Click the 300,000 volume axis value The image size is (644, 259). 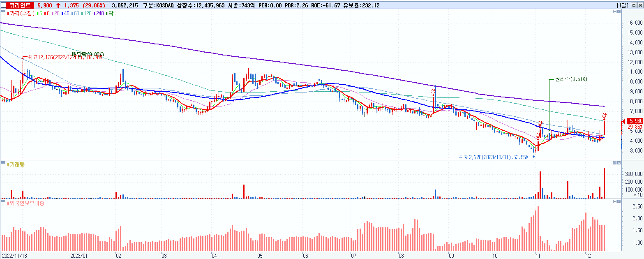(633, 174)
